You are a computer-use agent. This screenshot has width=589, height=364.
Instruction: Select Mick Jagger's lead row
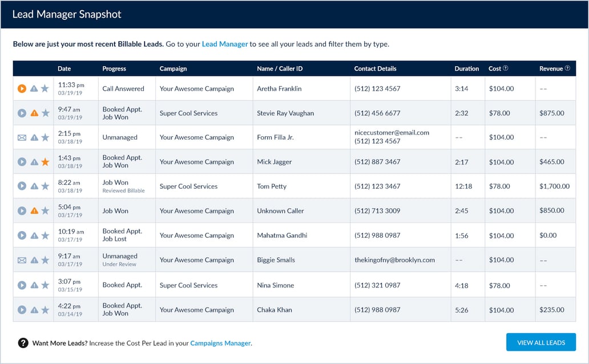(x=285, y=161)
